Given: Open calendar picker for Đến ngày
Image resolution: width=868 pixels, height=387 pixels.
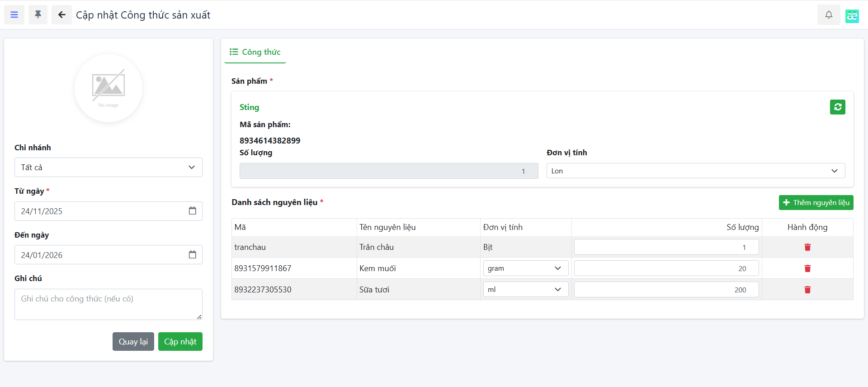Looking at the screenshot, I should pos(192,255).
